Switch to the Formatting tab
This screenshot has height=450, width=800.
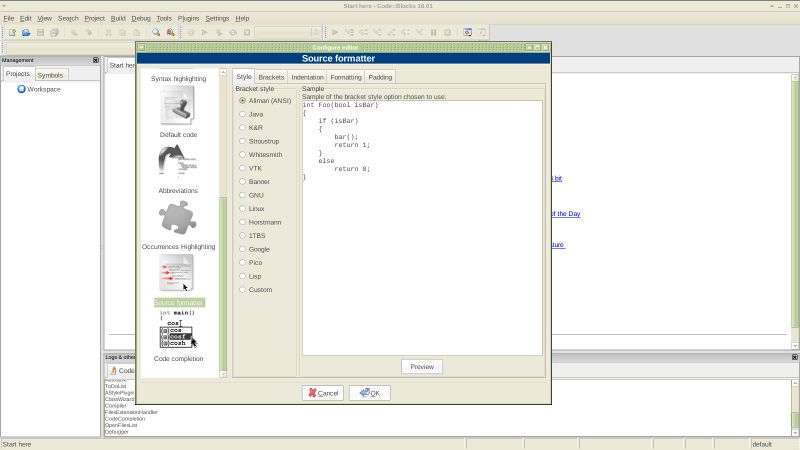point(345,77)
